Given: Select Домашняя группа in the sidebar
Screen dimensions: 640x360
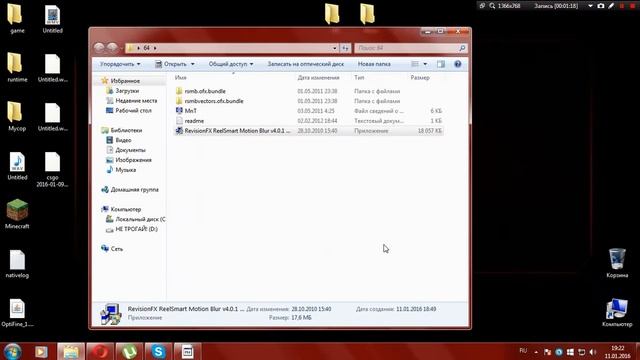Looking at the screenshot, I should (x=134, y=189).
